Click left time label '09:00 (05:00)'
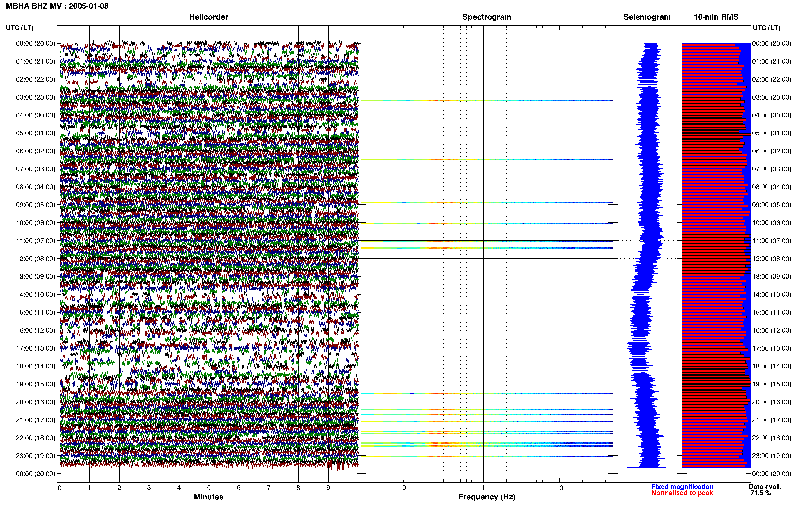 pyautogui.click(x=36, y=205)
